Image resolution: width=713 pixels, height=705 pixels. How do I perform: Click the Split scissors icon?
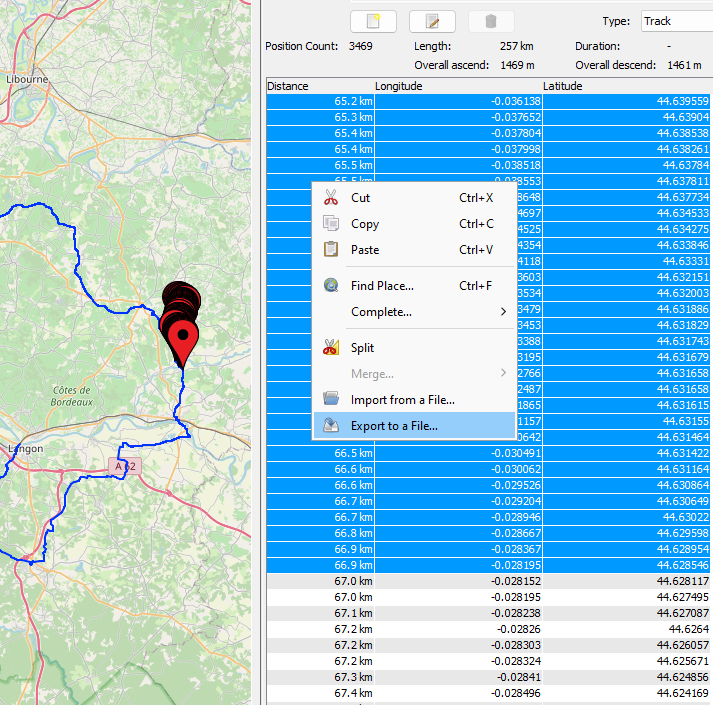click(x=331, y=348)
